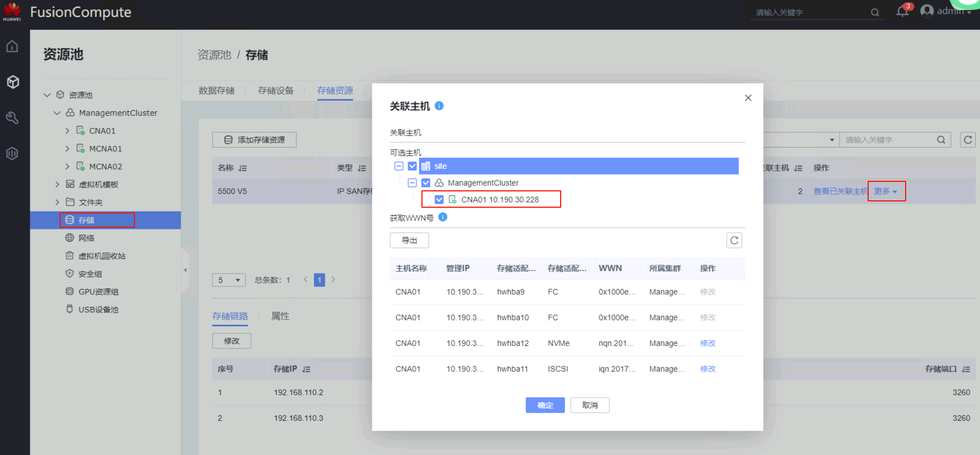The image size is (980, 455).
Task: Expand the MCNA01 tree node
Action: coord(67,149)
